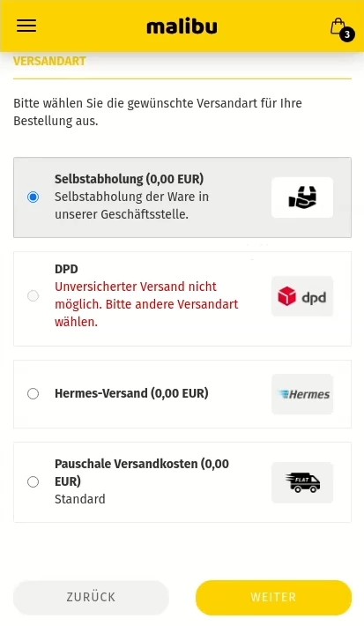Open the hamburger navigation menu

26,26
